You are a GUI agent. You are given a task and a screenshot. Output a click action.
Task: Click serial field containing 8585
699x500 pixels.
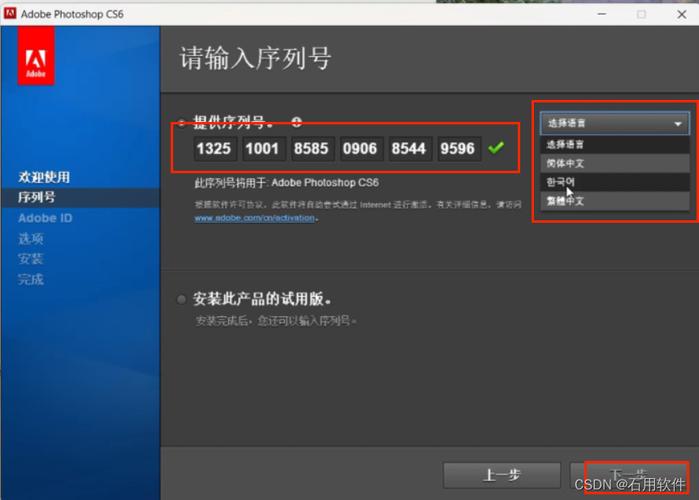312,148
